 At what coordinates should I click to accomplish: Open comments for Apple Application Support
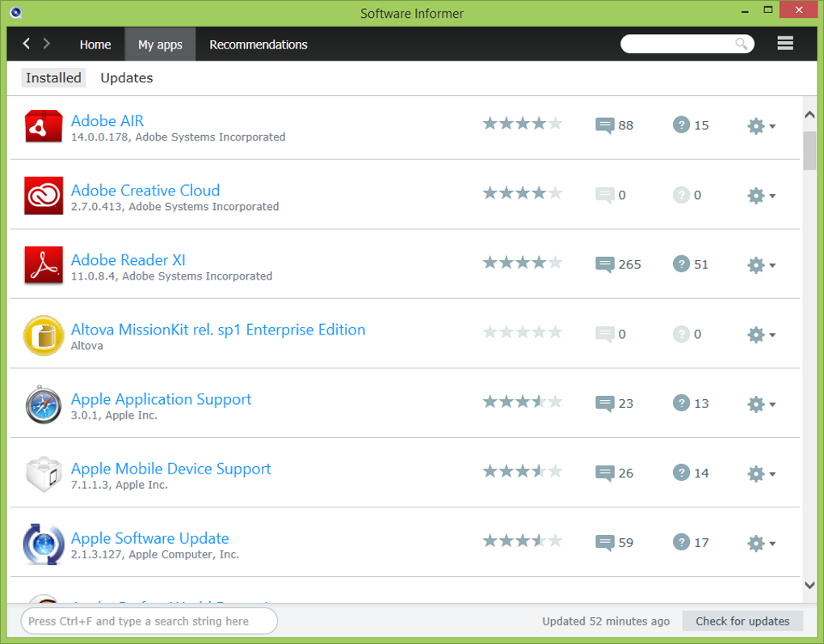[x=614, y=403]
